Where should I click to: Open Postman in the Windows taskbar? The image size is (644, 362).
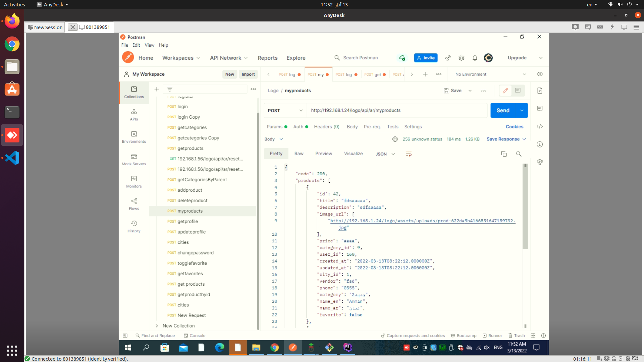tap(293, 348)
